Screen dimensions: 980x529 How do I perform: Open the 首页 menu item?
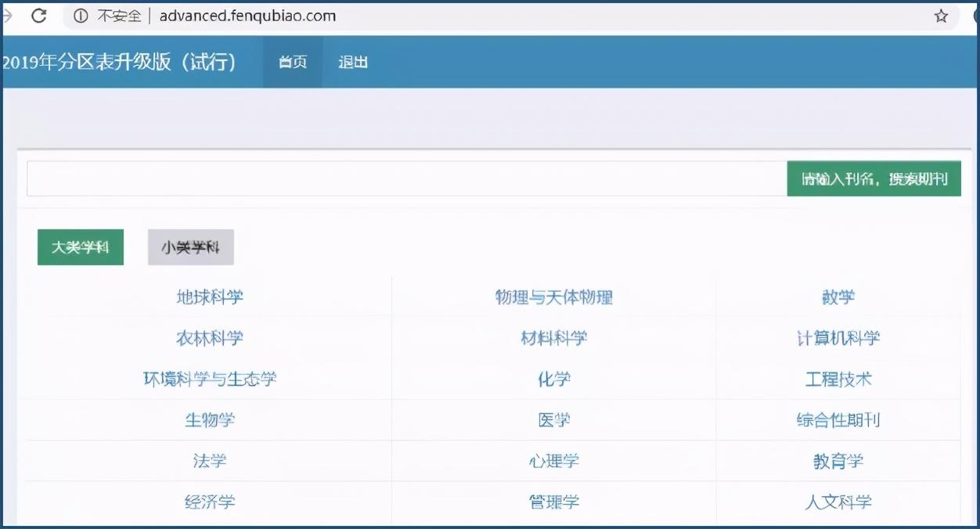coord(292,62)
